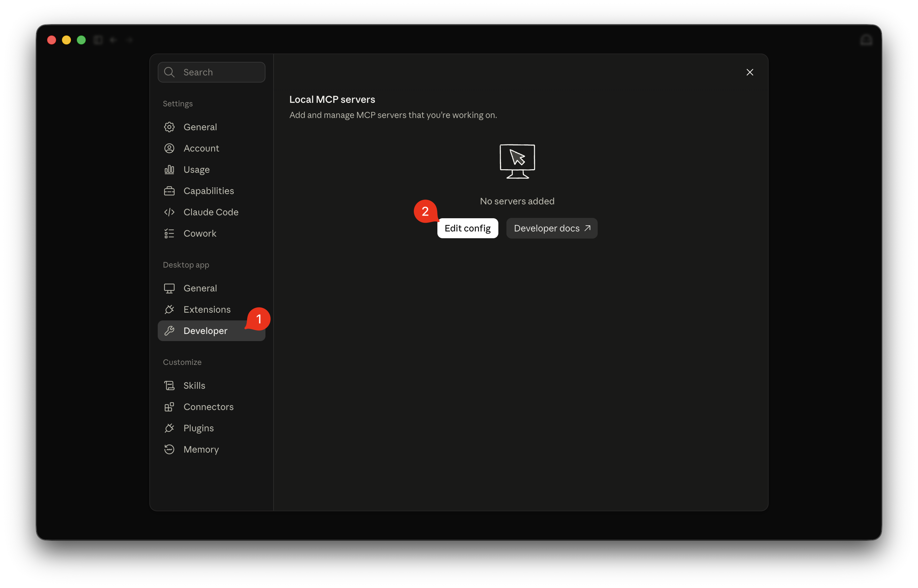Image resolution: width=918 pixels, height=588 pixels.
Task: Click the 'No servers added' text
Action: point(517,201)
